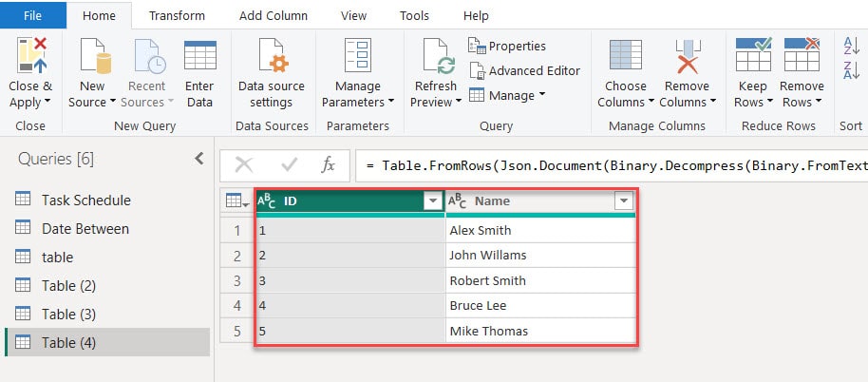Viewport: 868px width, 382px height.
Task: Switch to the Add Column tab
Action: pyautogui.click(x=274, y=15)
